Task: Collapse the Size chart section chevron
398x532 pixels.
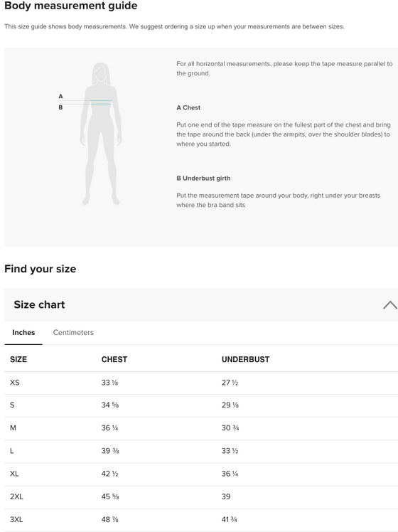Action: (390, 304)
